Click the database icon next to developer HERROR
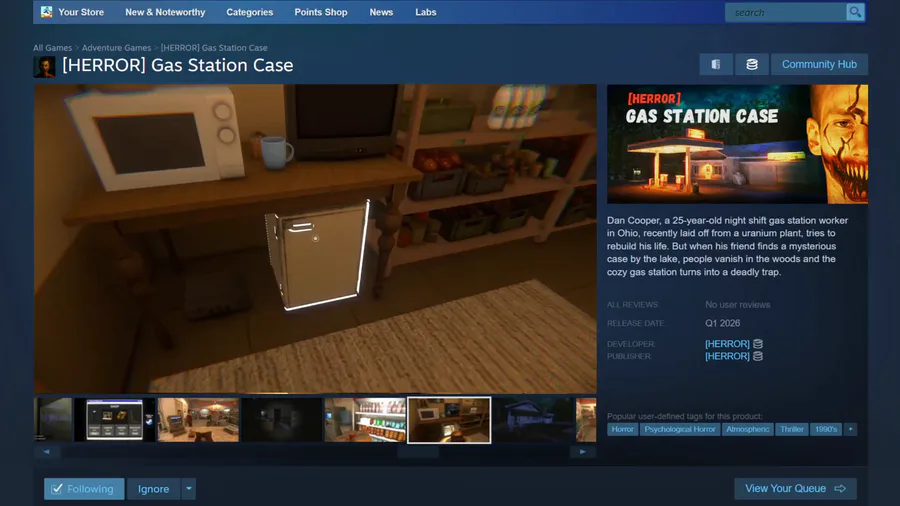The image size is (900, 506). click(758, 344)
